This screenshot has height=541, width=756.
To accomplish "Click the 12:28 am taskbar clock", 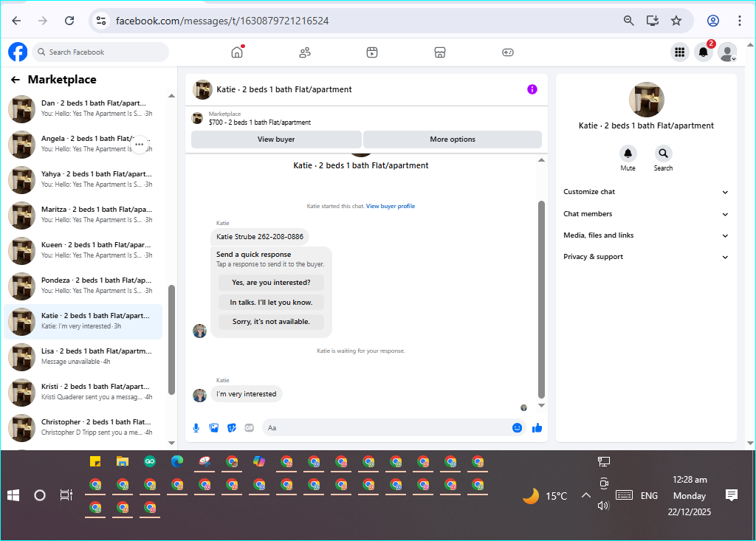I will (x=690, y=480).
